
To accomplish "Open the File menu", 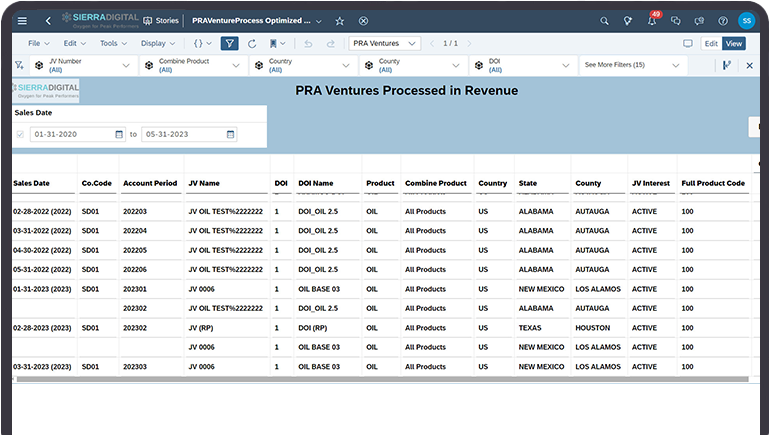I will tap(39, 44).
